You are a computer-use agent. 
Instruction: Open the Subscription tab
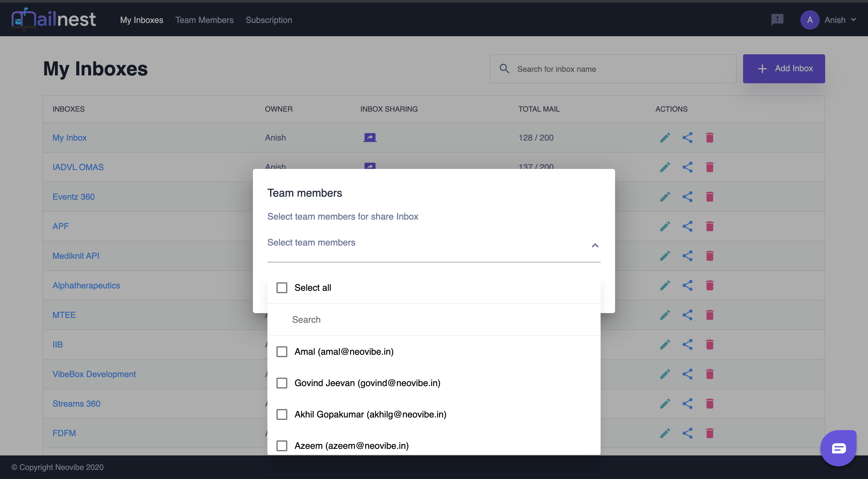[x=269, y=20]
